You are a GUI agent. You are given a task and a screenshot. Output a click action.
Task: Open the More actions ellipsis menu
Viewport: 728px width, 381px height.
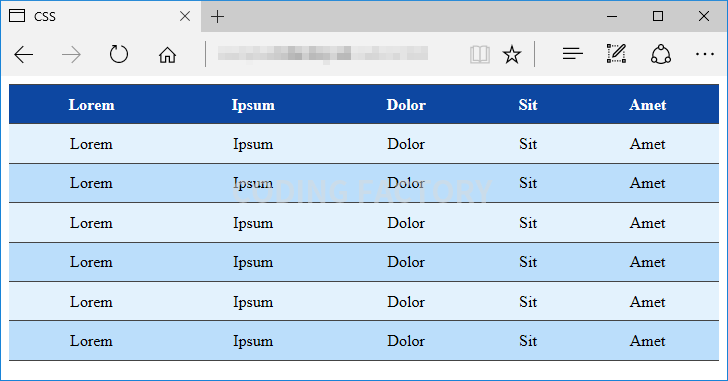coord(705,55)
